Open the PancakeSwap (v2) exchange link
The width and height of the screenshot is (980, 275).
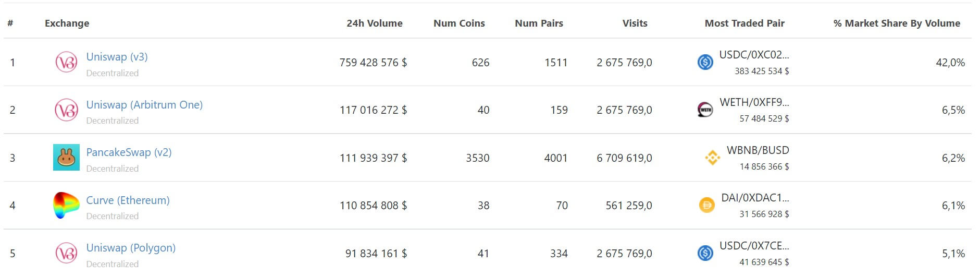pyautogui.click(x=129, y=152)
